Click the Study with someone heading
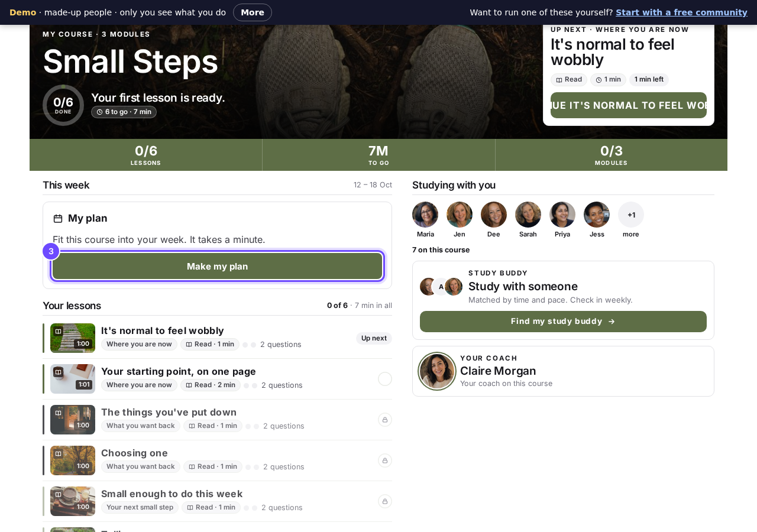This screenshot has height=532, width=757. click(x=523, y=286)
